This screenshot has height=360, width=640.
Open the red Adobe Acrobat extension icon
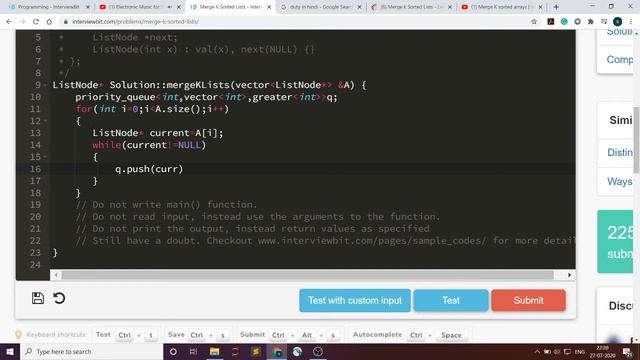click(551, 22)
